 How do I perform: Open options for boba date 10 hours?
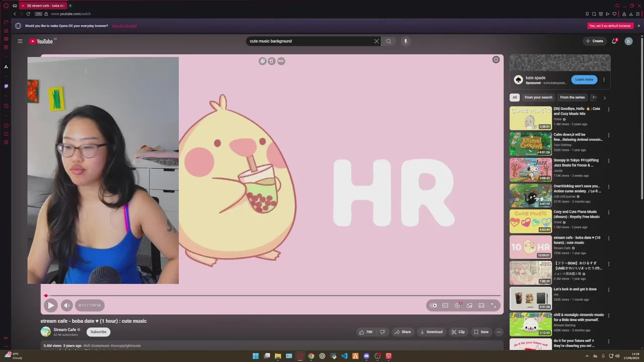pos(608,238)
